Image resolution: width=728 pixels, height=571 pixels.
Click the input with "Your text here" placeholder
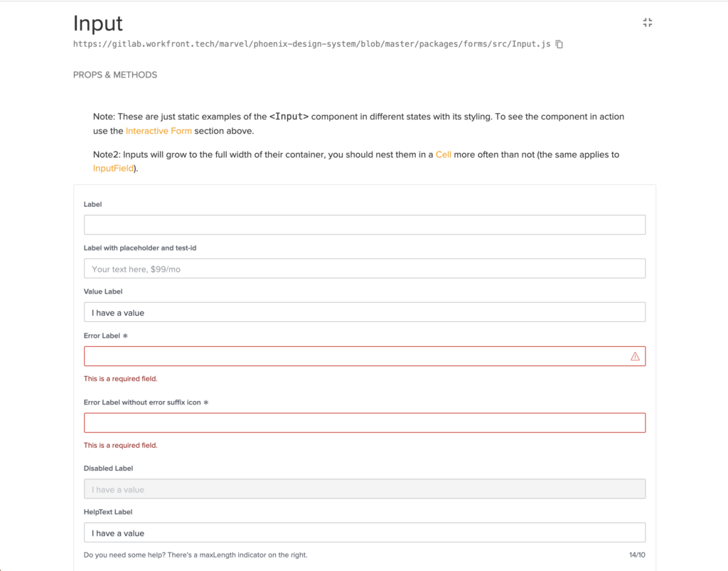click(364, 269)
